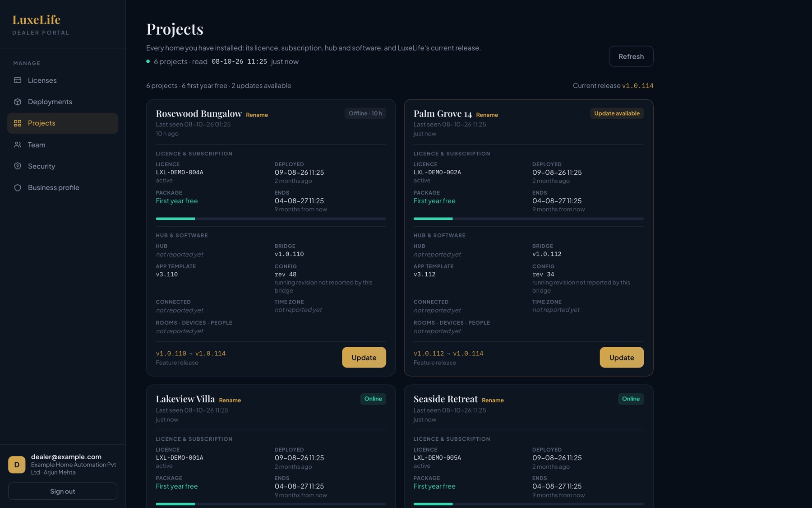This screenshot has width=812, height=508.
Task: Click the LuxeLife logo
Action: tap(37, 20)
